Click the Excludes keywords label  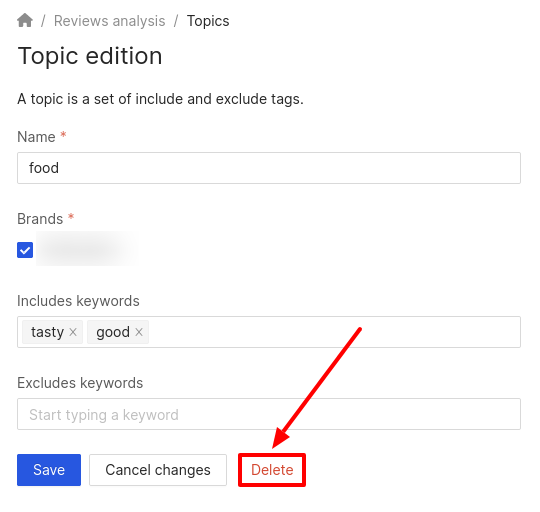pyautogui.click(x=80, y=383)
